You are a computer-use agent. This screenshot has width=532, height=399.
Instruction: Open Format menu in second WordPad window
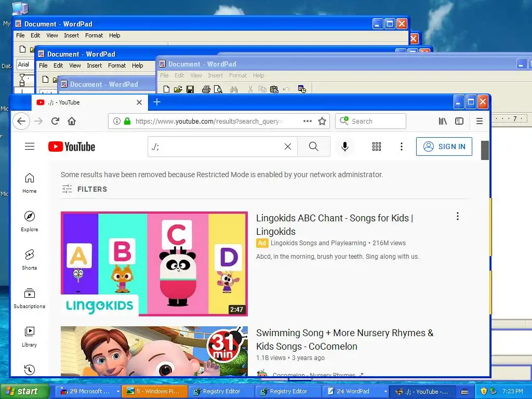click(117, 65)
